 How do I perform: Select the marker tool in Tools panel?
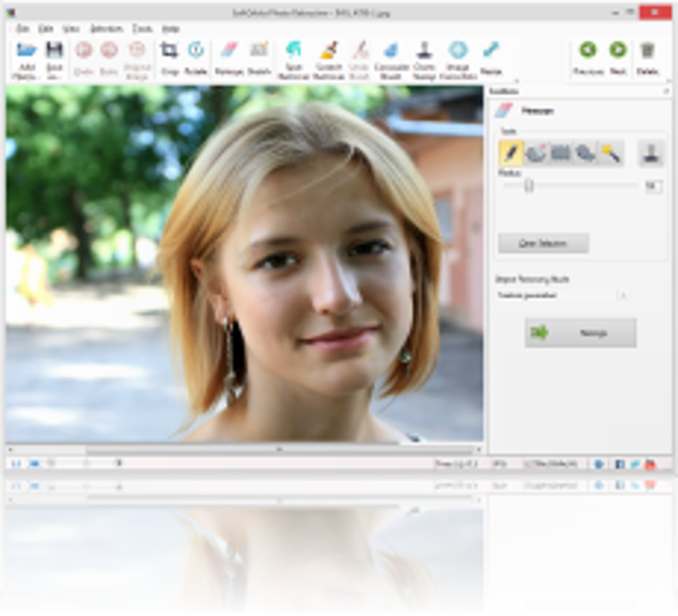510,153
